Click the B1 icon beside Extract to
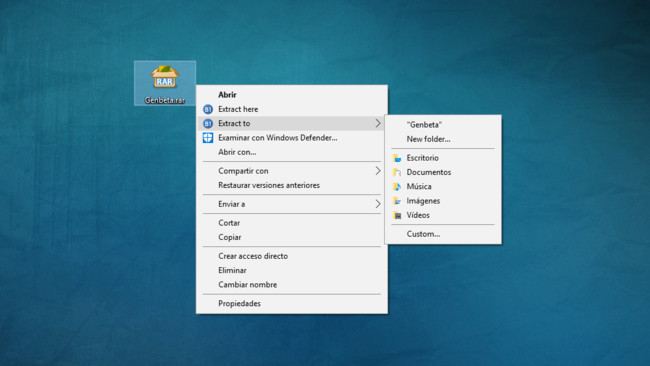This screenshot has height=366, width=650. [208, 124]
